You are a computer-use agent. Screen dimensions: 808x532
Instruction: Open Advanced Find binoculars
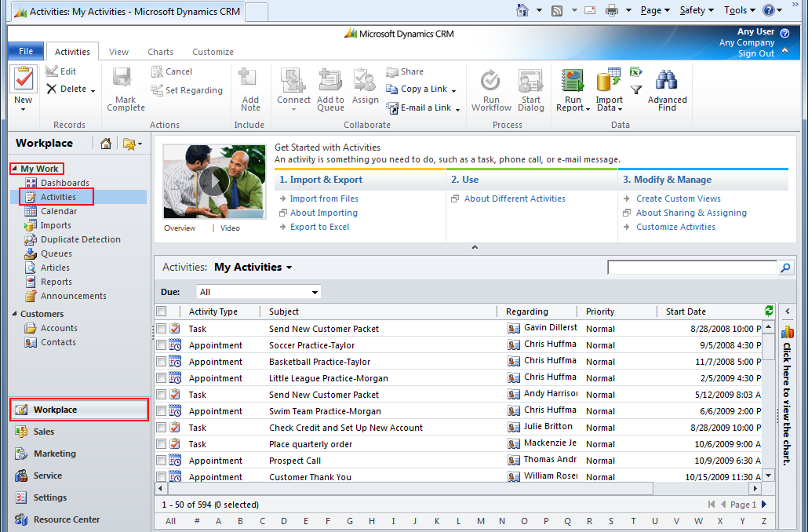[x=666, y=80]
